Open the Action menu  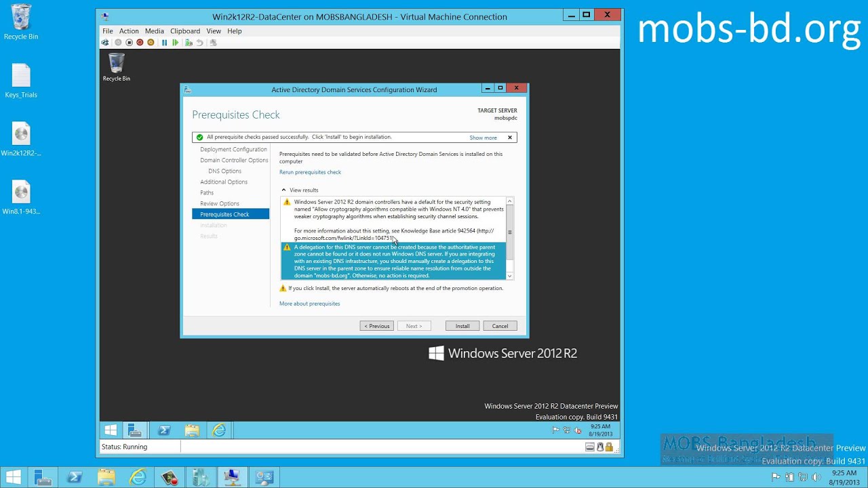129,31
